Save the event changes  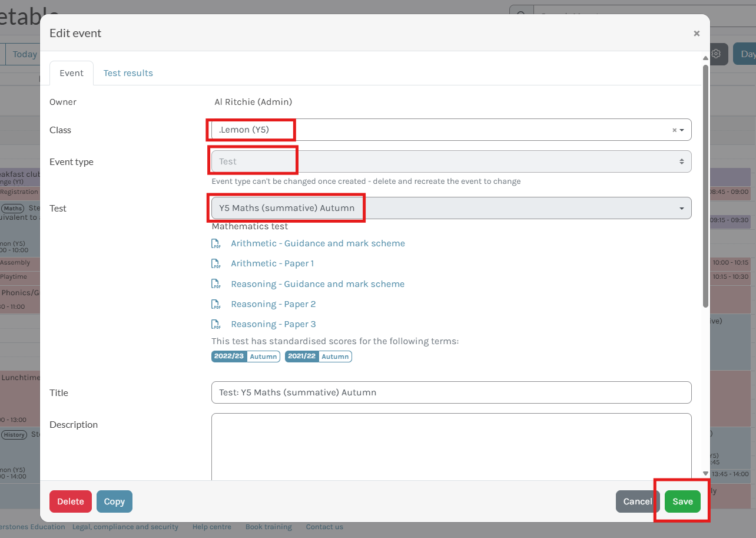pos(682,501)
